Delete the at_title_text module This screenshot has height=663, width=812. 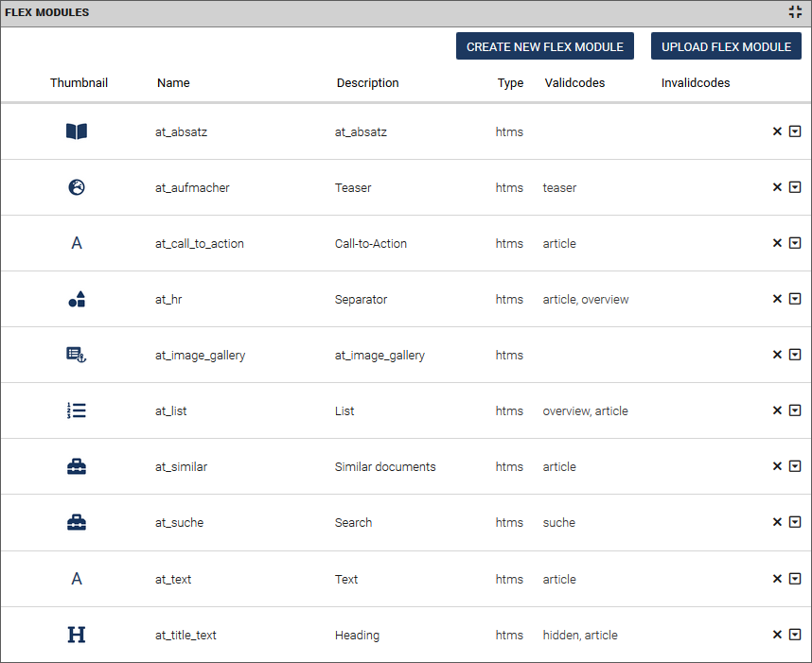777,635
